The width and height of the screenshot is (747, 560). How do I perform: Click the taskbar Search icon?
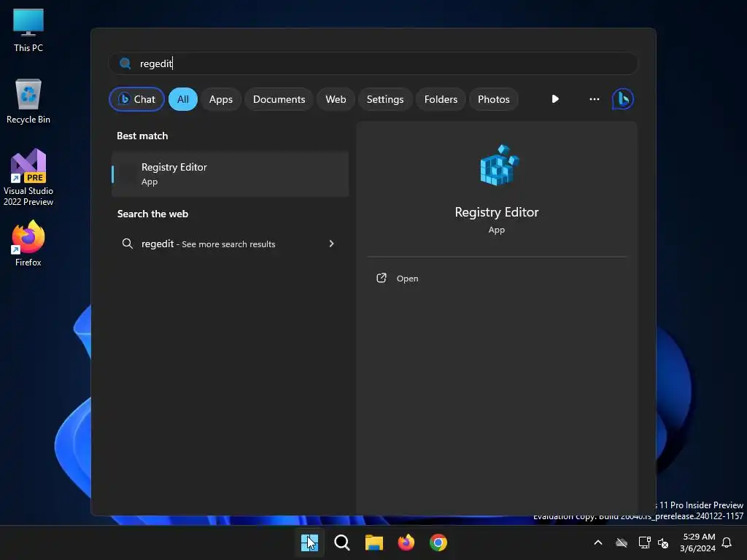click(341, 542)
